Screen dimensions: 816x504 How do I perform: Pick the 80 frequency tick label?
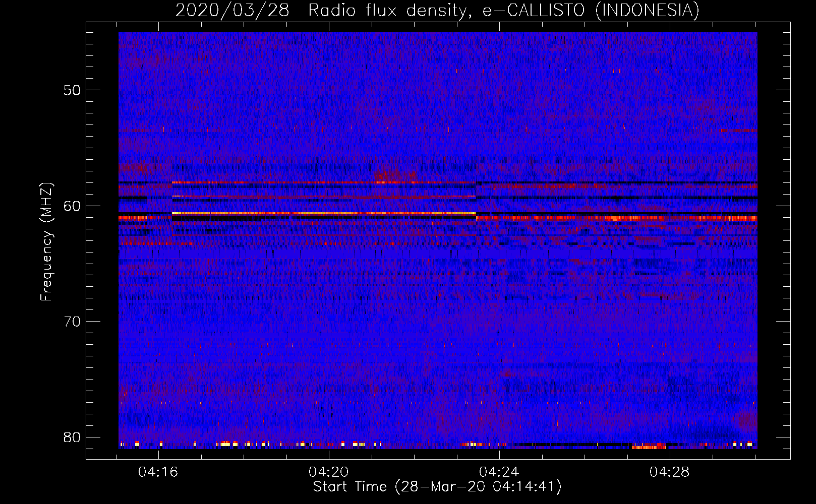point(72,437)
